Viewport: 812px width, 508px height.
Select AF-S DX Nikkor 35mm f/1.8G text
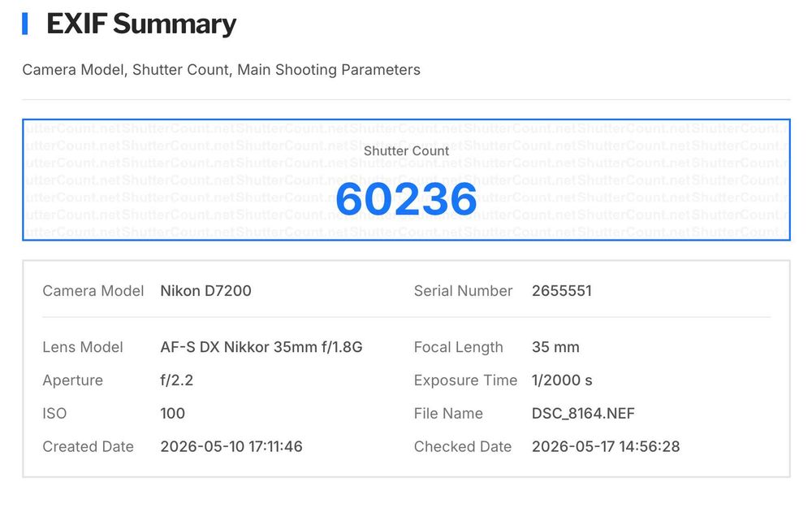pos(261,347)
